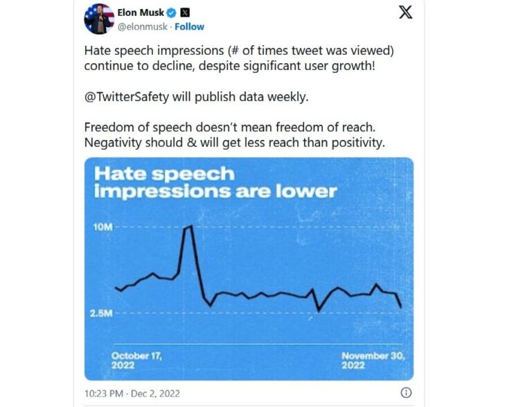Open the X logo in top-right corner

[405, 12]
